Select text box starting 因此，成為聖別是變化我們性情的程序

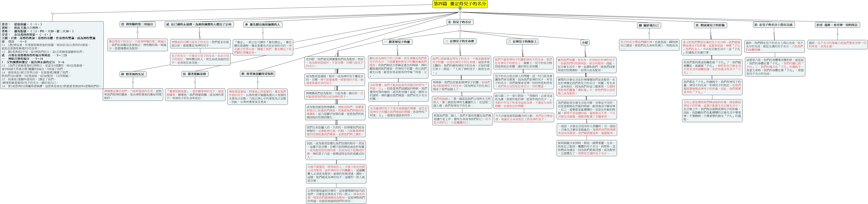pyautogui.click(x=336, y=150)
